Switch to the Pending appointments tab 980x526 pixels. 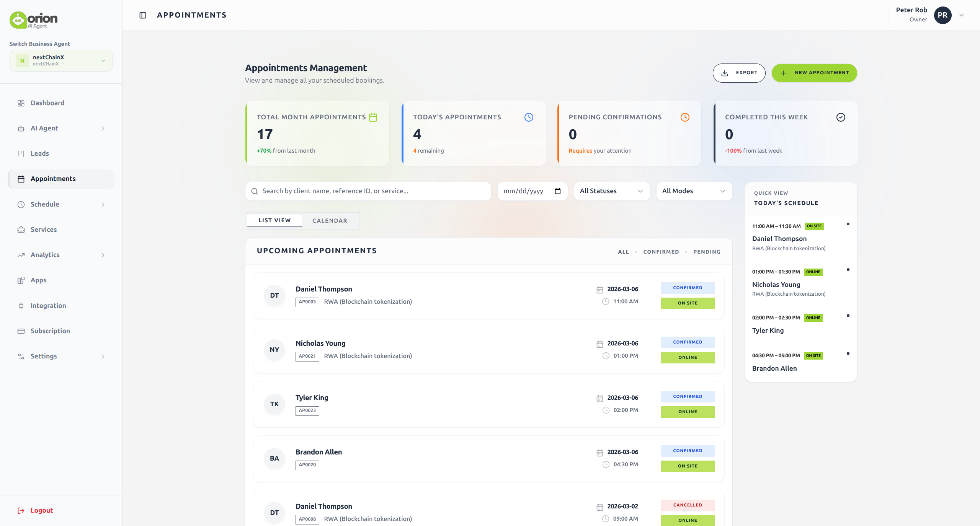[x=706, y=252]
